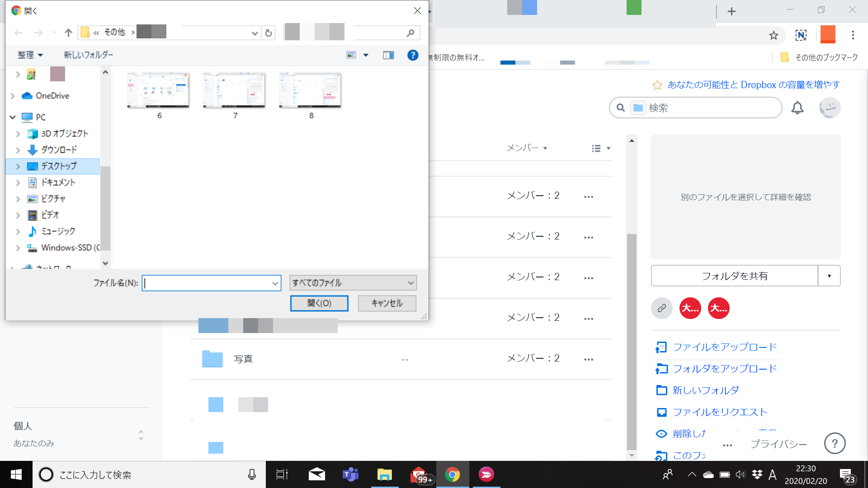
Task: Expand the OneDrive tree node
Action: point(13,96)
